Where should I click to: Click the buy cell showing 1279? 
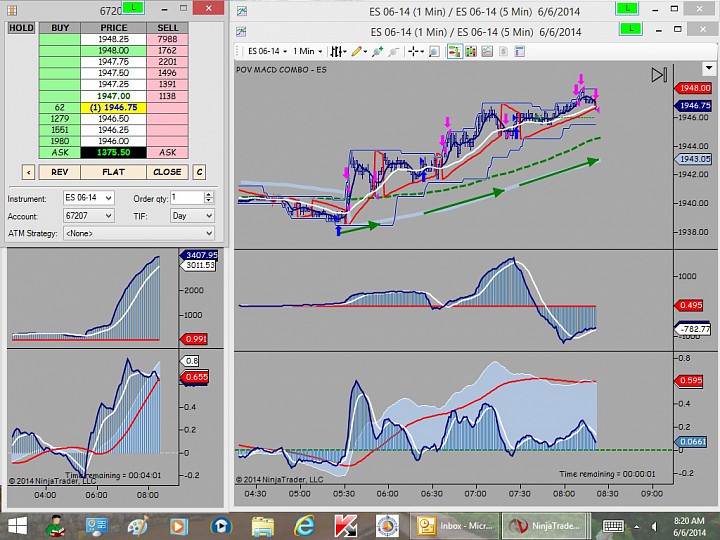[60, 118]
